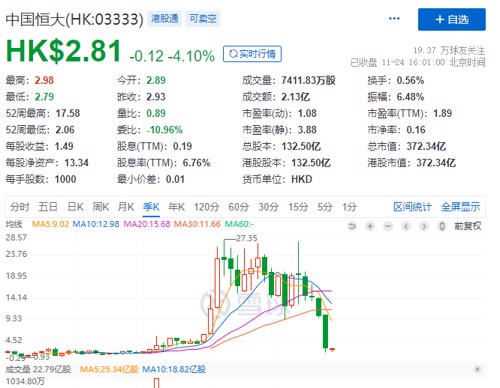The width and height of the screenshot is (500, 388).
Task: Select the 日K chart tab
Action: (75, 207)
